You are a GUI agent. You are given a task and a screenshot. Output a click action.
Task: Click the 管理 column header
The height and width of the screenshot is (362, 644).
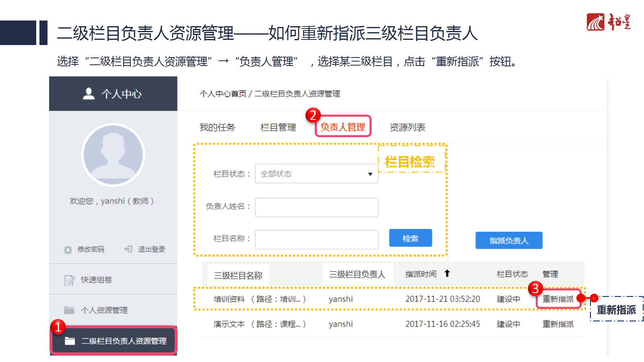[x=550, y=274]
